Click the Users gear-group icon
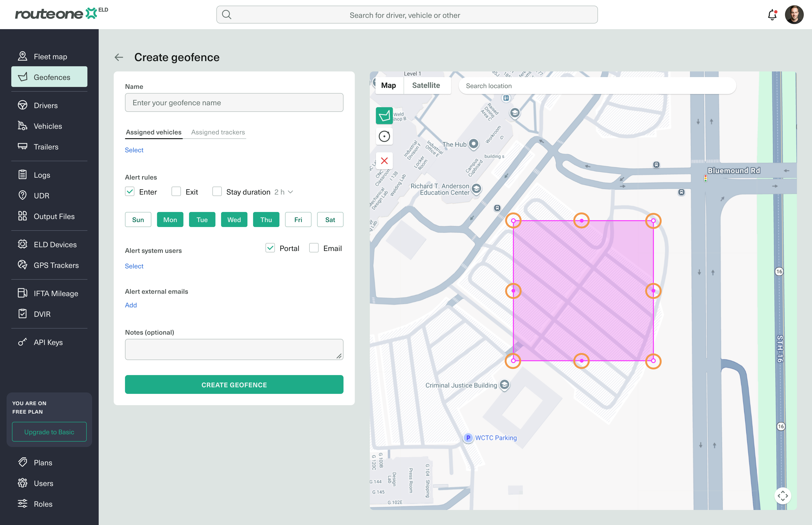Image resolution: width=812 pixels, height=525 pixels. pos(23,483)
